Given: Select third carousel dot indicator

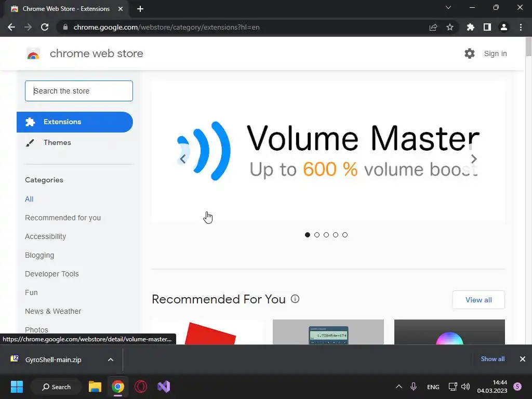Looking at the screenshot, I should (326, 235).
